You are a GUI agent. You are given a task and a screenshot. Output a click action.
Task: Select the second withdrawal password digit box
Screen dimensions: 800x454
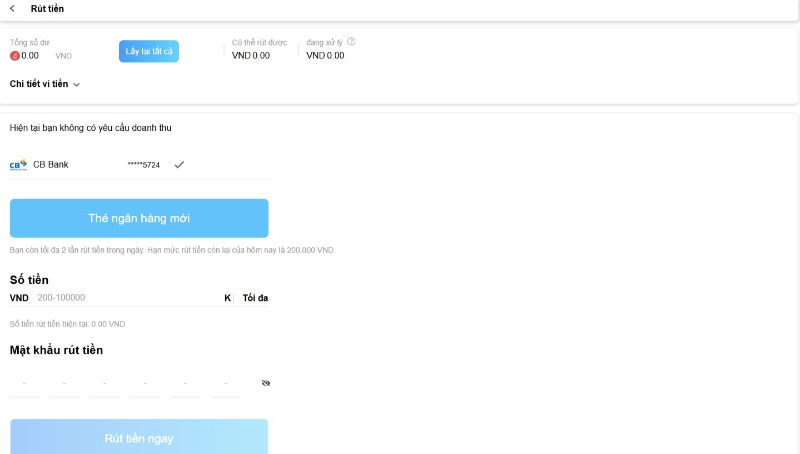tap(65, 384)
